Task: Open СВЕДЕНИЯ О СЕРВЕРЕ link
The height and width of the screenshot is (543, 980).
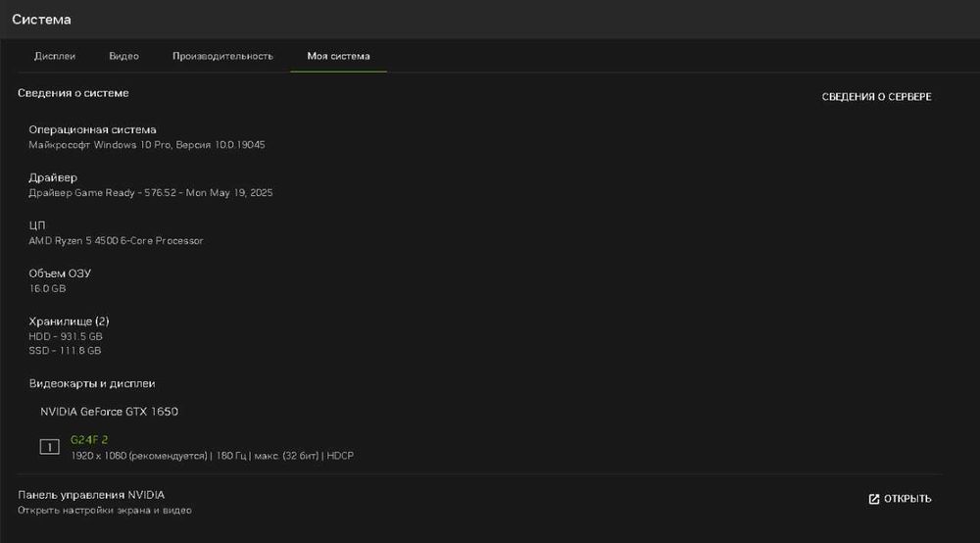Action: click(x=876, y=97)
